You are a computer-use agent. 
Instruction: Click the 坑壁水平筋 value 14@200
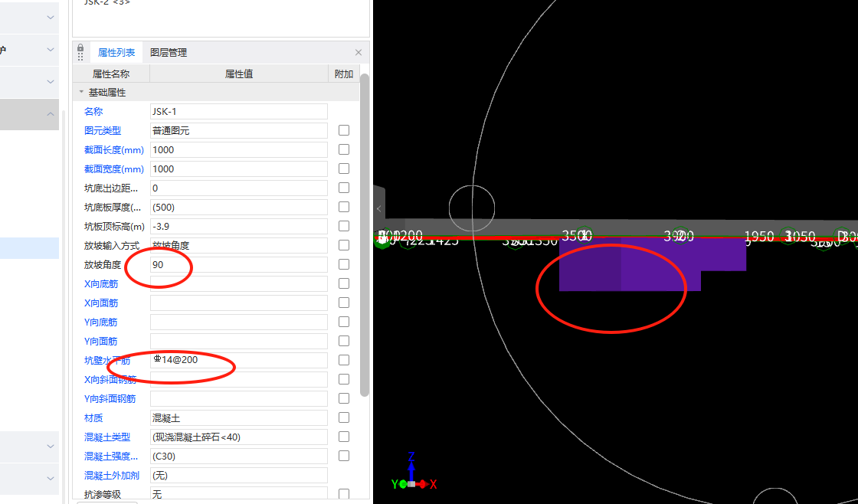[x=238, y=361]
